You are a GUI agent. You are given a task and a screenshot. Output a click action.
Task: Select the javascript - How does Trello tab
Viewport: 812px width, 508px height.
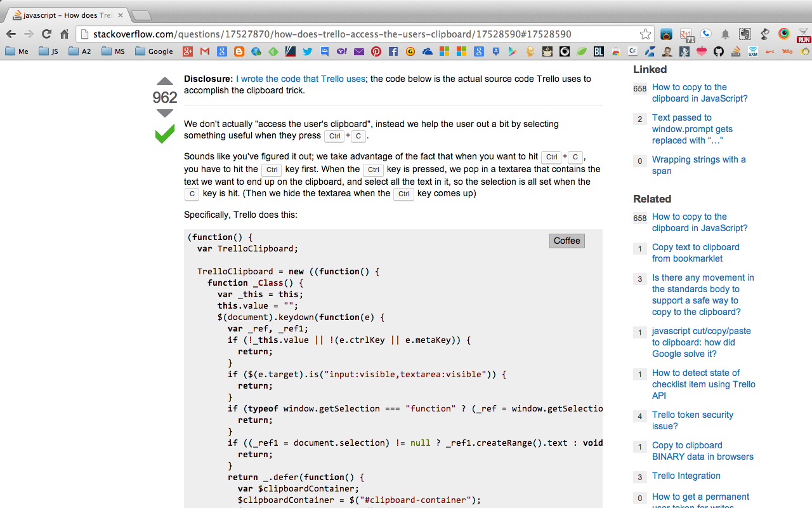pos(67,15)
